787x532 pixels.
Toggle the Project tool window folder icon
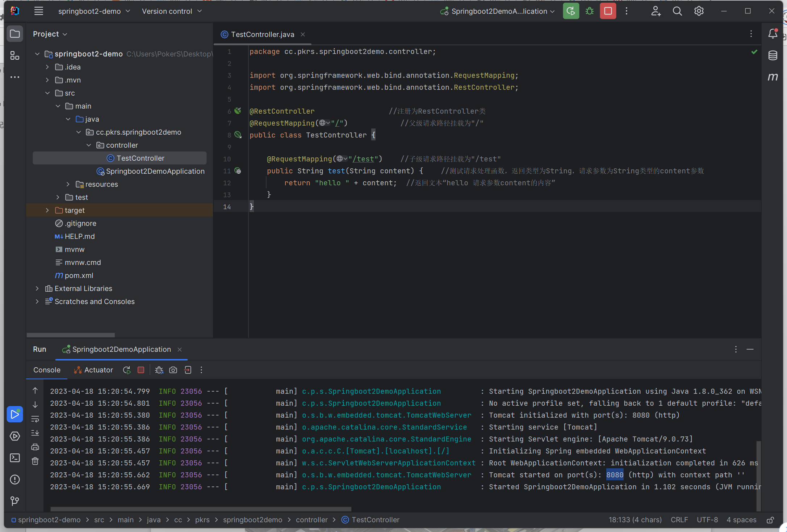click(15, 34)
